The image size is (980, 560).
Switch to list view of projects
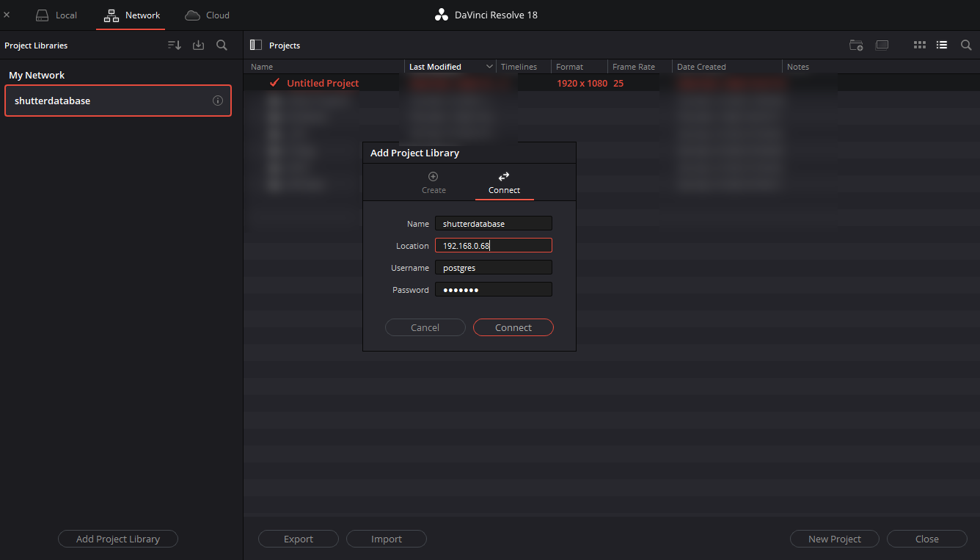tap(942, 46)
